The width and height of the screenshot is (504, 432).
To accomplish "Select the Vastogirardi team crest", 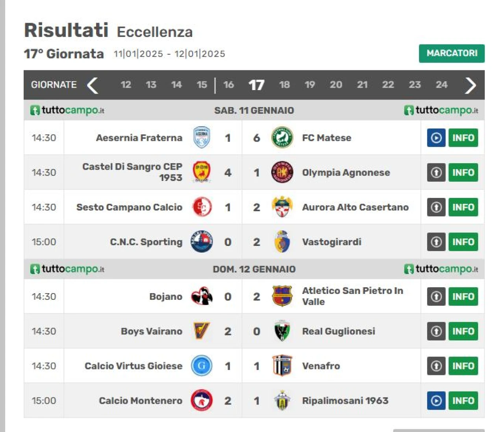I will tap(282, 242).
